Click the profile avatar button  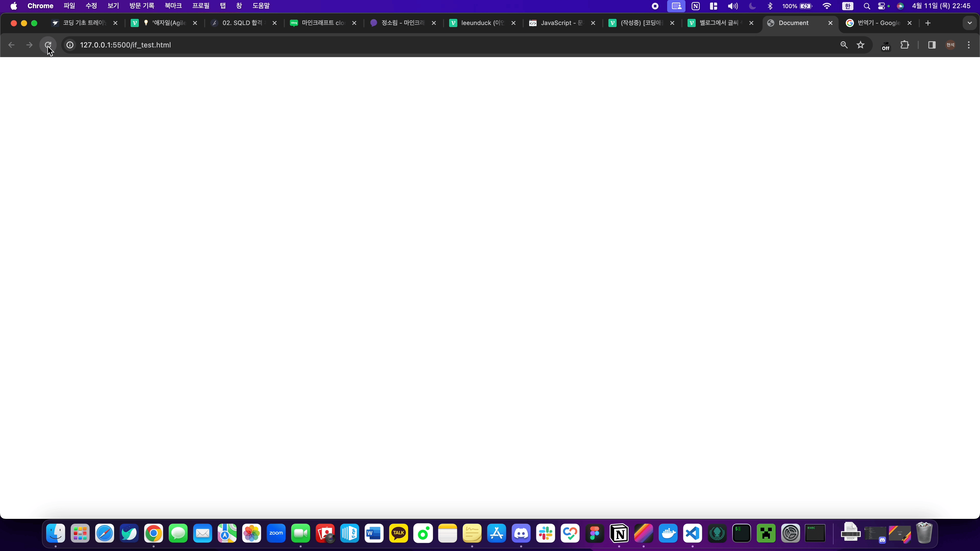point(950,45)
